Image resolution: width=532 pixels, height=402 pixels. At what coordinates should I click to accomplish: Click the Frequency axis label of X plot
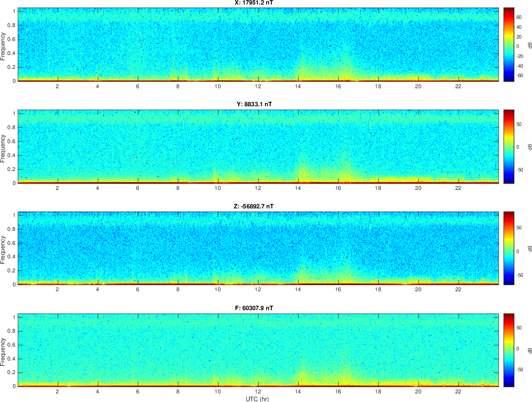point(3,46)
